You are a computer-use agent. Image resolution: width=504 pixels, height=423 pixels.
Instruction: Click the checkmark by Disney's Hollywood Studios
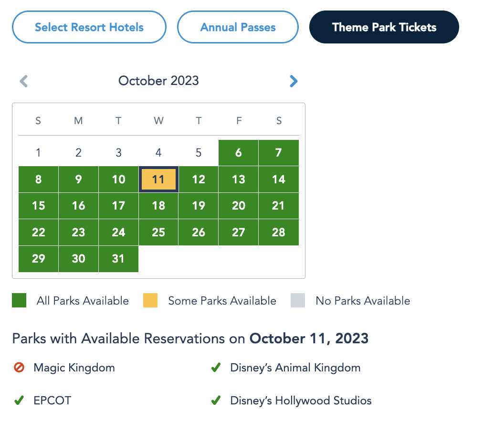pyautogui.click(x=216, y=401)
